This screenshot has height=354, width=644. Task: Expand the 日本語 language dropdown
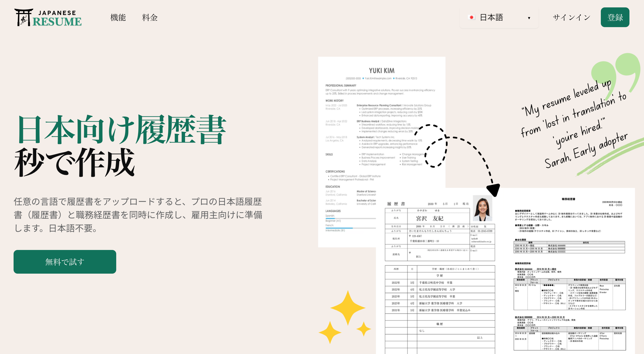pos(499,18)
